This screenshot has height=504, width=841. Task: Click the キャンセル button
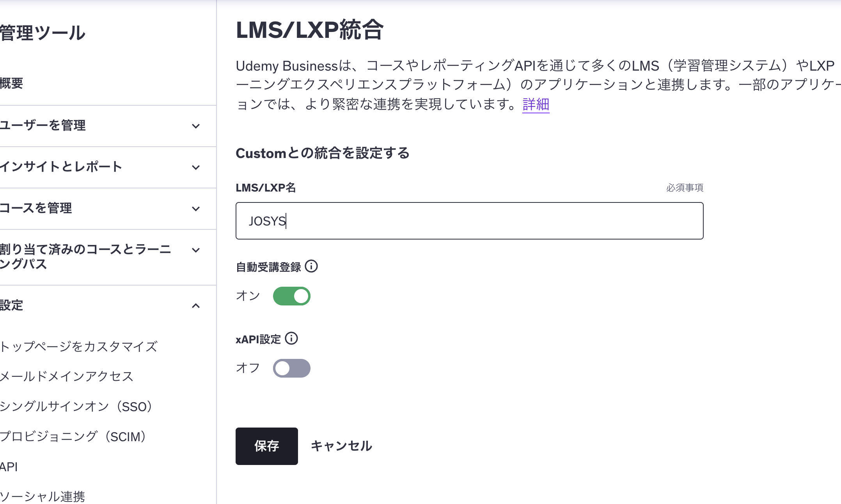(x=341, y=446)
